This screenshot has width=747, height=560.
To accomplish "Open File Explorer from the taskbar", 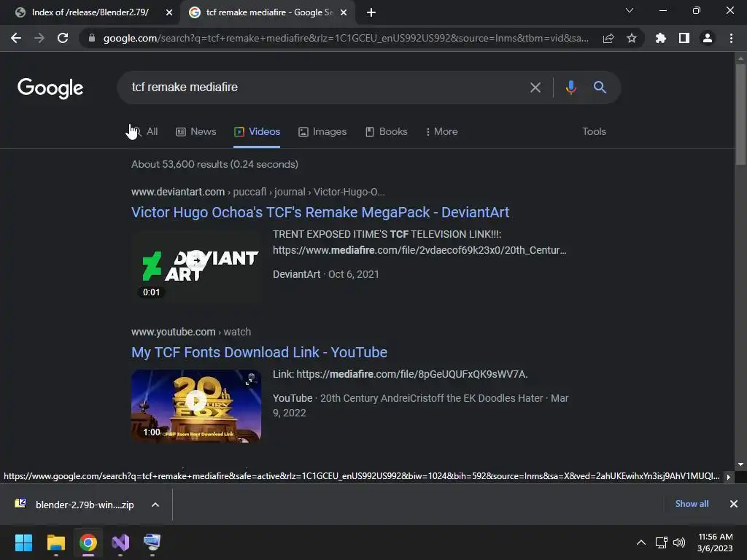I will [x=55, y=542].
